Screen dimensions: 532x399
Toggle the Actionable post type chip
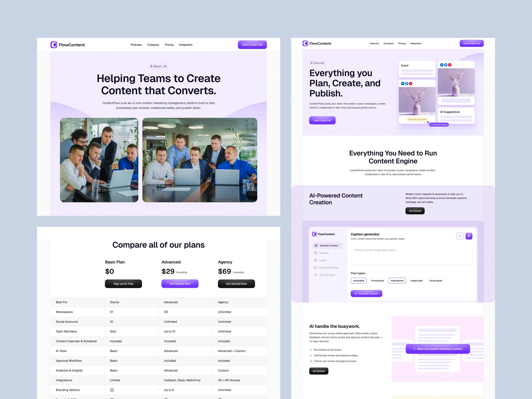click(358, 281)
